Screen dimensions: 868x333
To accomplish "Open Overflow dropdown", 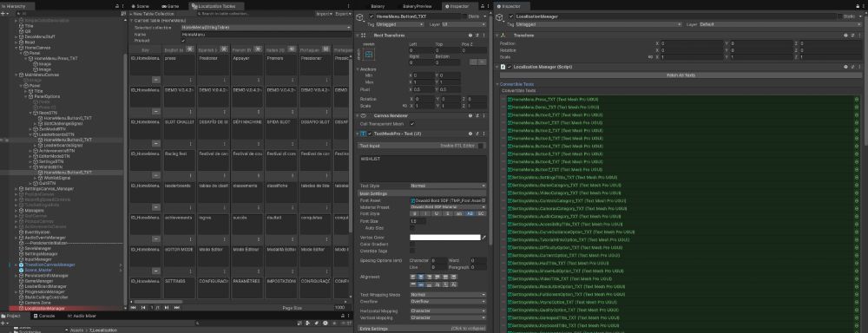I will (x=448, y=302).
